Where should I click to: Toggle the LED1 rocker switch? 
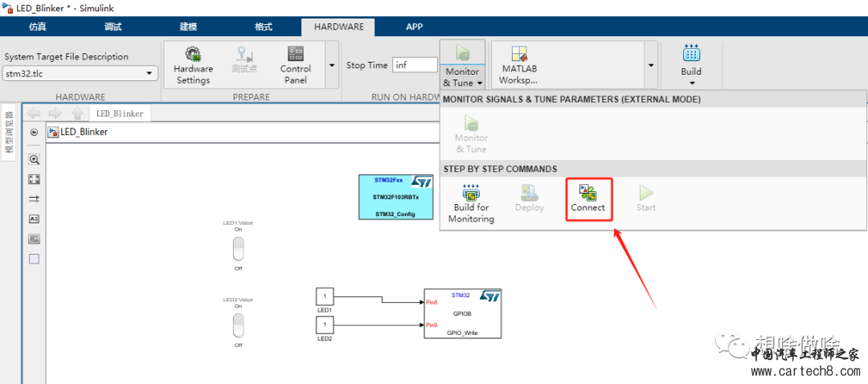238,249
